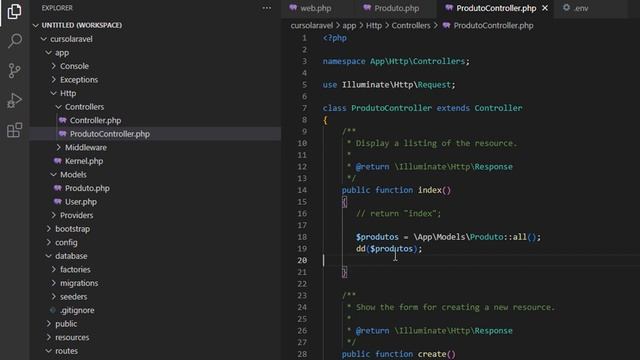
Task: Click cursolaravel in the breadcrumb
Action: pyautogui.click(x=312, y=25)
